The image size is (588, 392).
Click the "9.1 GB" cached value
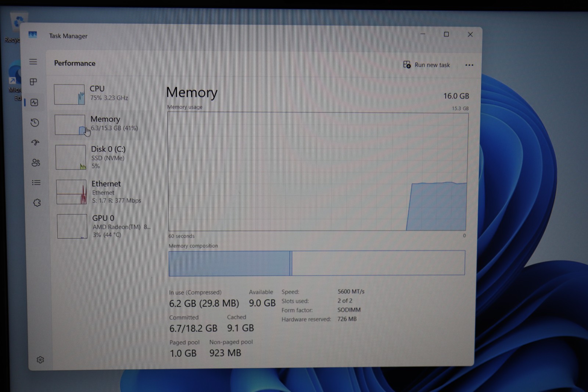coord(240,328)
